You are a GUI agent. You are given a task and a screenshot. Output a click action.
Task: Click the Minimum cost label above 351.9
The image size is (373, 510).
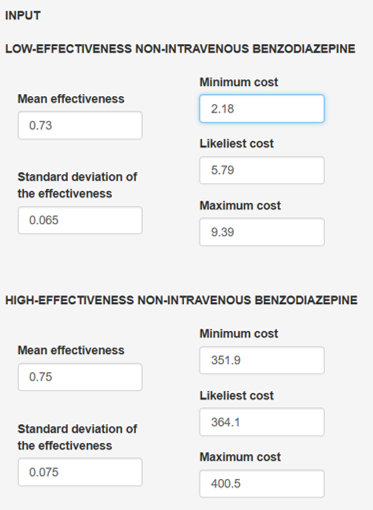[239, 334]
